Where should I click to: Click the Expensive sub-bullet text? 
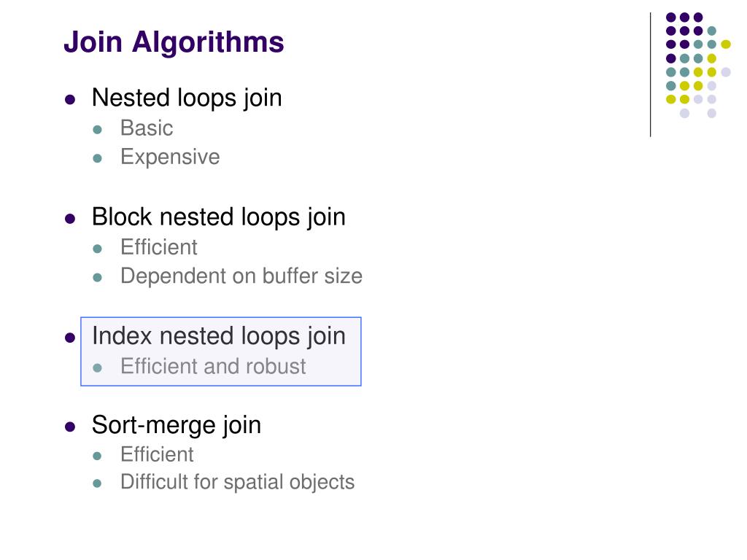tap(170, 157)
